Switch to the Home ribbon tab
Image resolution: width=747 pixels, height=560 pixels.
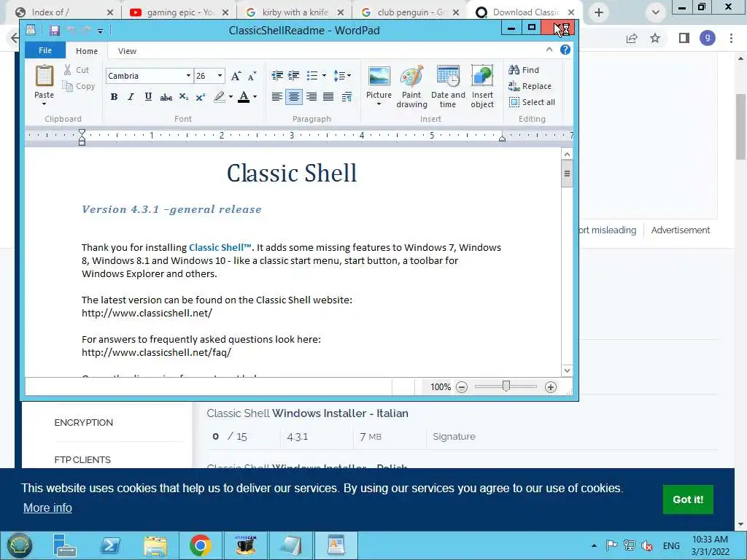(x=87, y=51)
